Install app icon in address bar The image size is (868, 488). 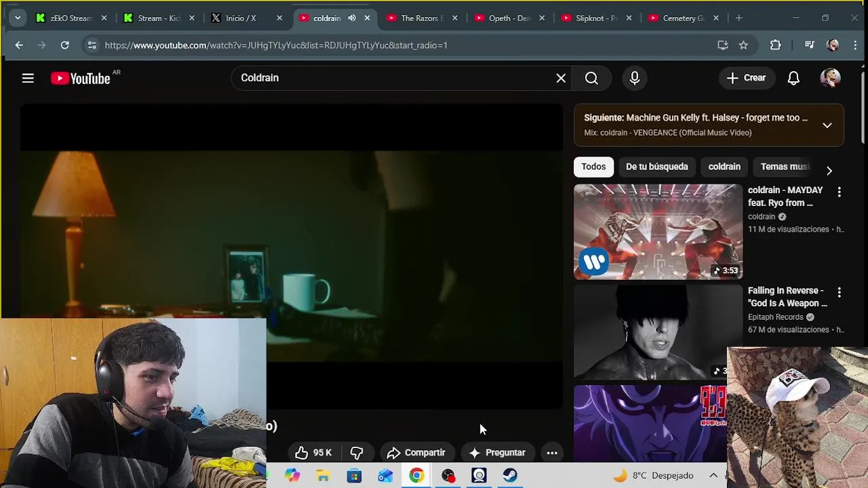pyautogui.click(x=723, y=45)
